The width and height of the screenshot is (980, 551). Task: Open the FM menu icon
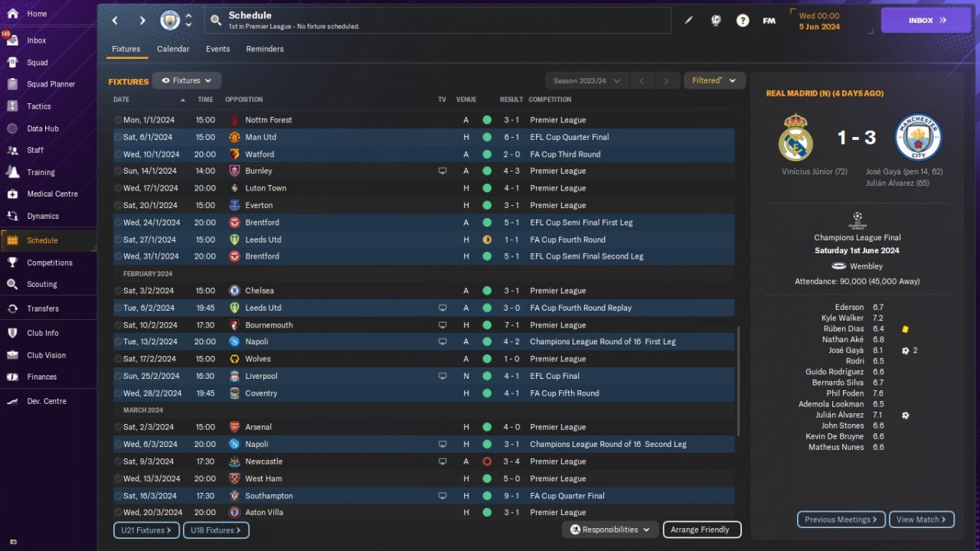pyautogui.click(x=769, y=21)
